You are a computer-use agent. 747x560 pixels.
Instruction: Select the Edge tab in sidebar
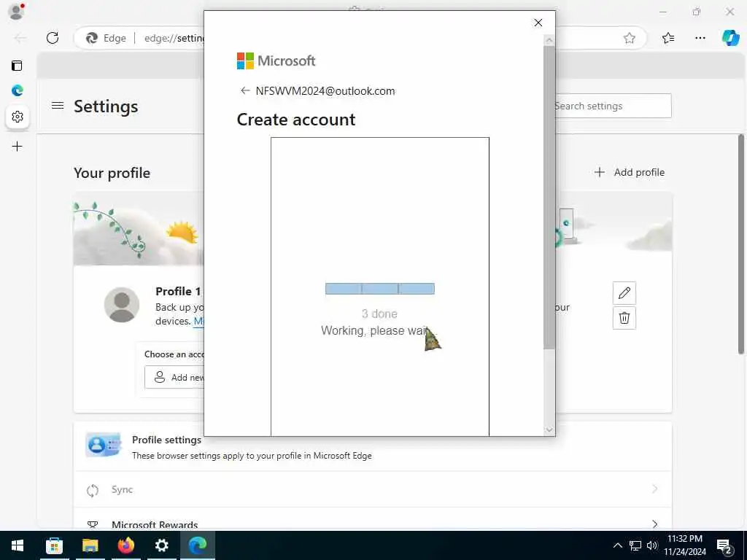tap(18, 90)
